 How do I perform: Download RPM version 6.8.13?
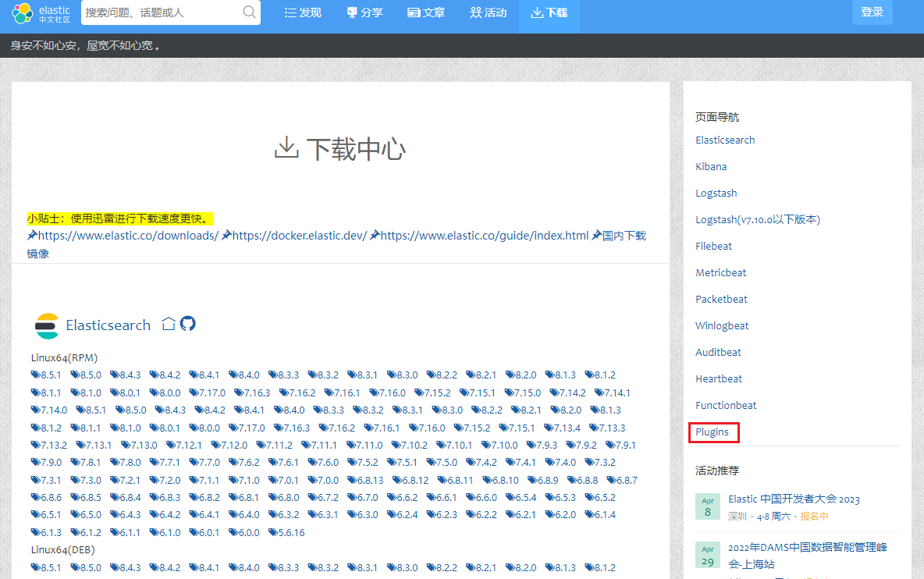[365, 481]
